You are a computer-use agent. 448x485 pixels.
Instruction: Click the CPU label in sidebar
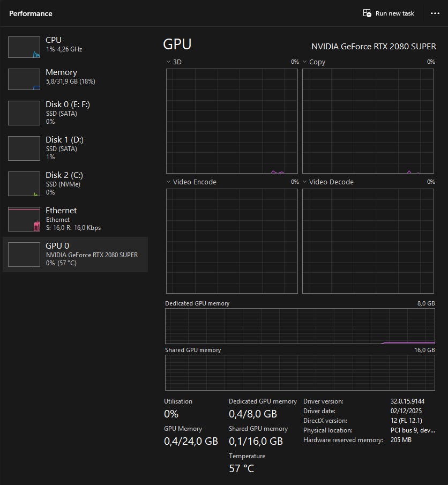[x=54, y=40]
